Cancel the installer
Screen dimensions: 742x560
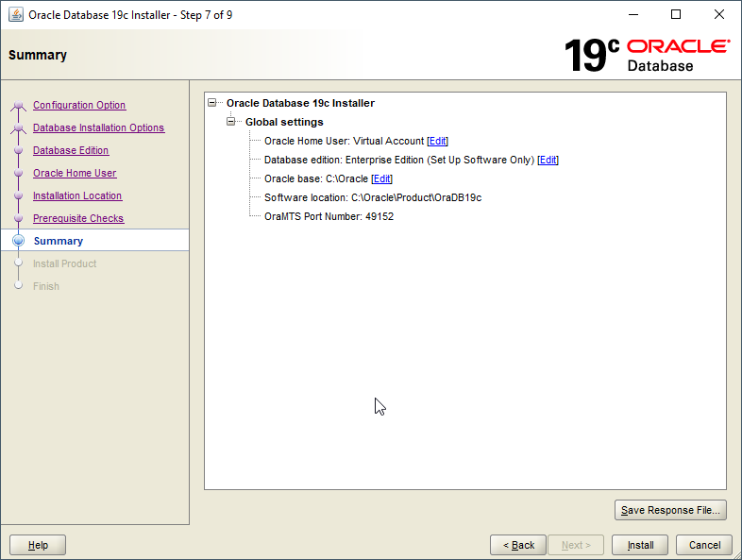pyautogui.click(x=704, y=545)
